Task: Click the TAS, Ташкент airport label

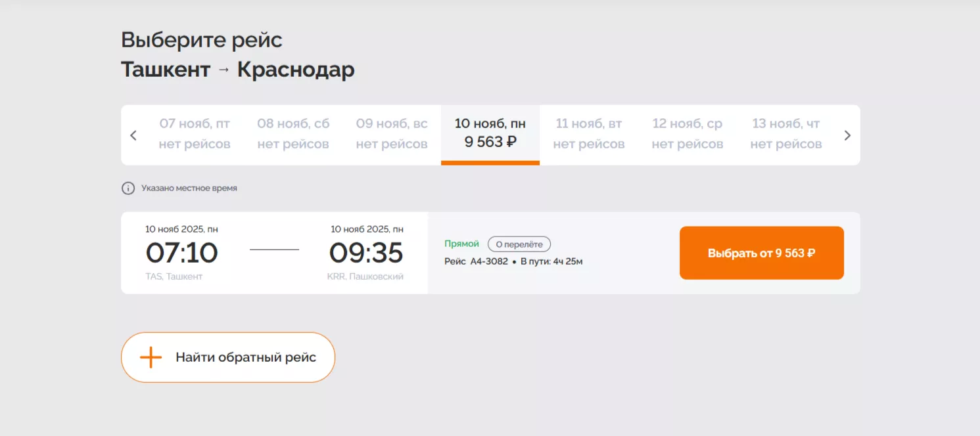Action: pos(174,277)
